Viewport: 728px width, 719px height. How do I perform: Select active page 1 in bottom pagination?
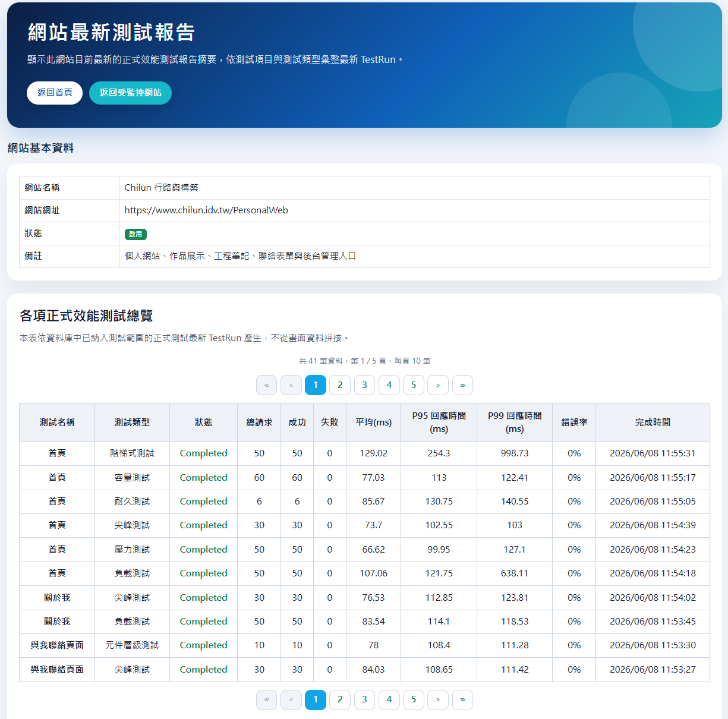[316, 699]
